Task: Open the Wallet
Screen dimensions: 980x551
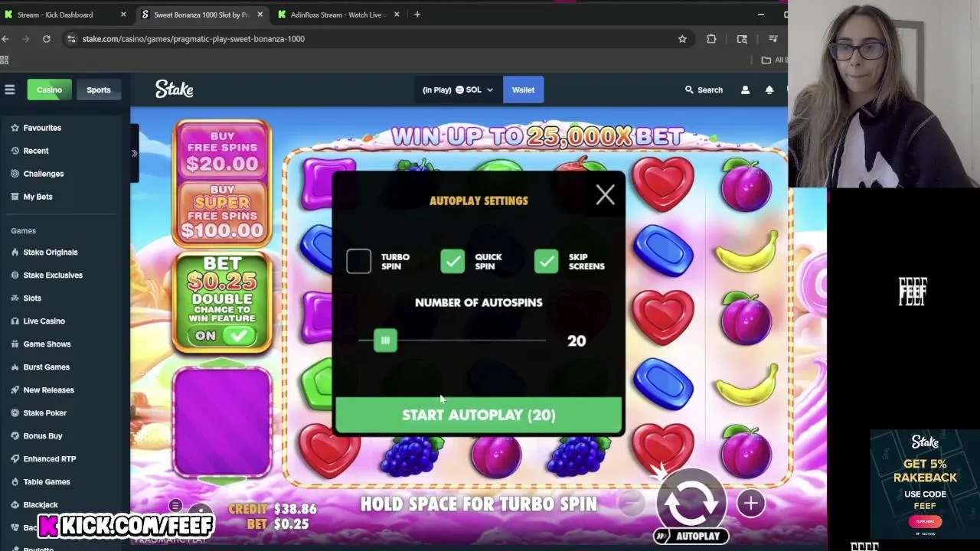Action: coord(523,90)
